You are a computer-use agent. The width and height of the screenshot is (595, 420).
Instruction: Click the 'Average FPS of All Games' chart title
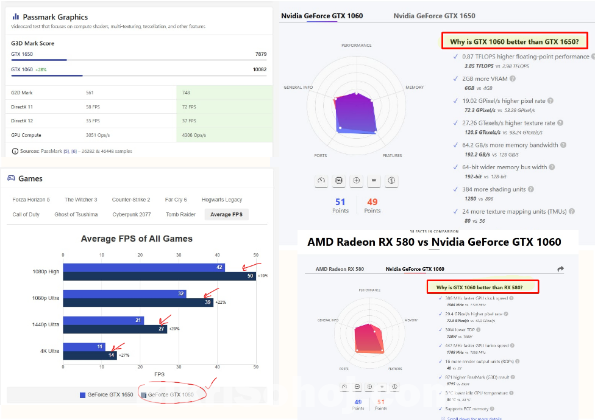pyautogui.click(x=137, y=239)
